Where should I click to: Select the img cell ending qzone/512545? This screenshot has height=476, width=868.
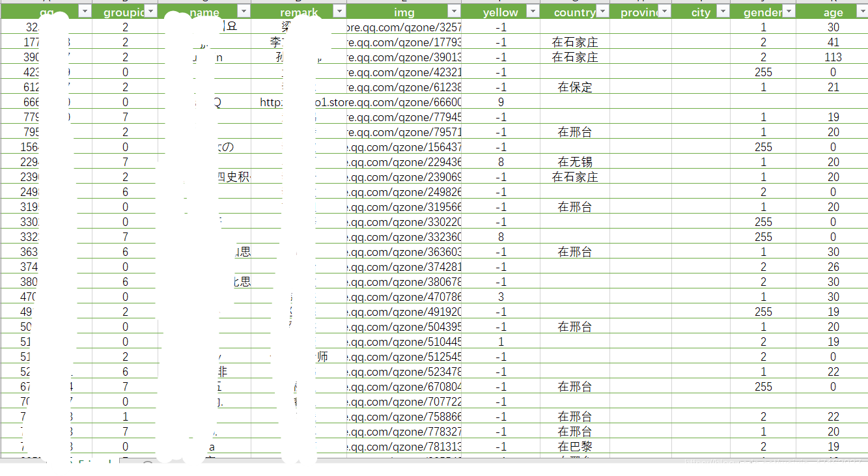click(404, 357)
